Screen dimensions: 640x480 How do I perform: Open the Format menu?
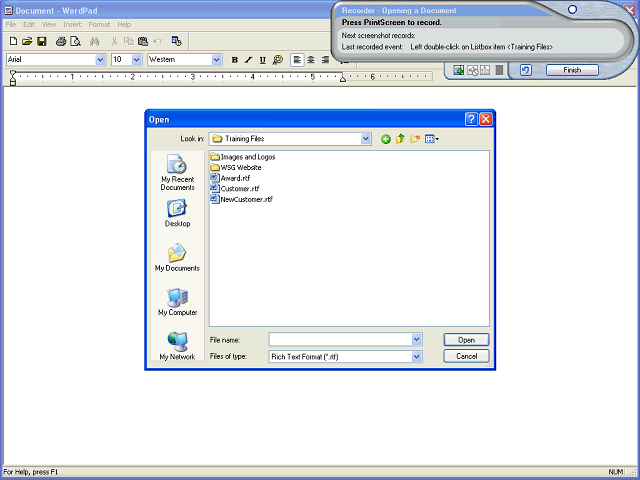click(99, 24)
